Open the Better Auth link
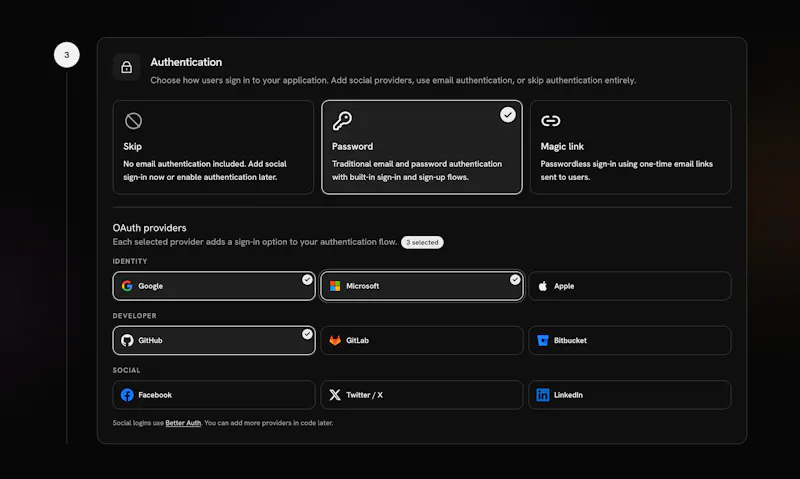Image resolution: width=800 pixels, height=479 pixels. pyautogui.click(x=183, y=423)
